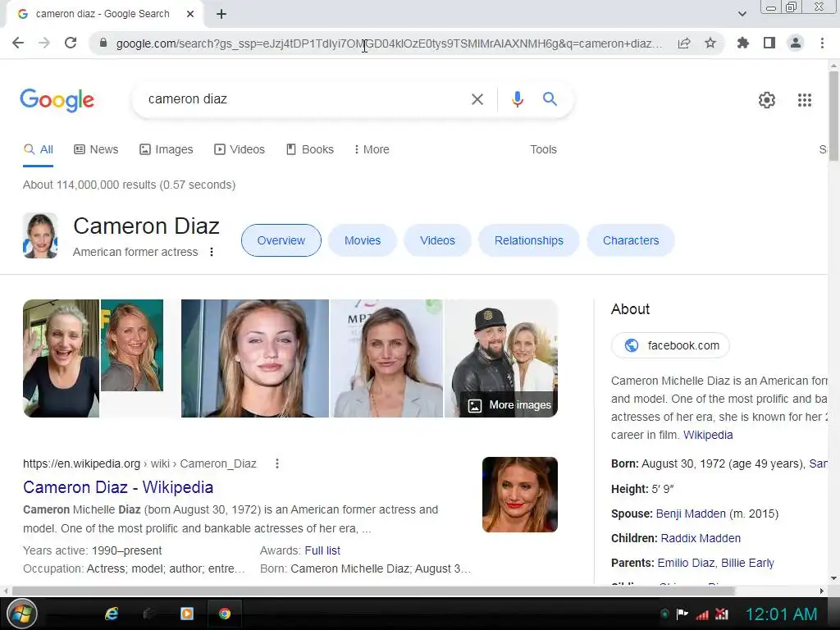Go back to the previous page
The image size is (840, 630).
18,43
